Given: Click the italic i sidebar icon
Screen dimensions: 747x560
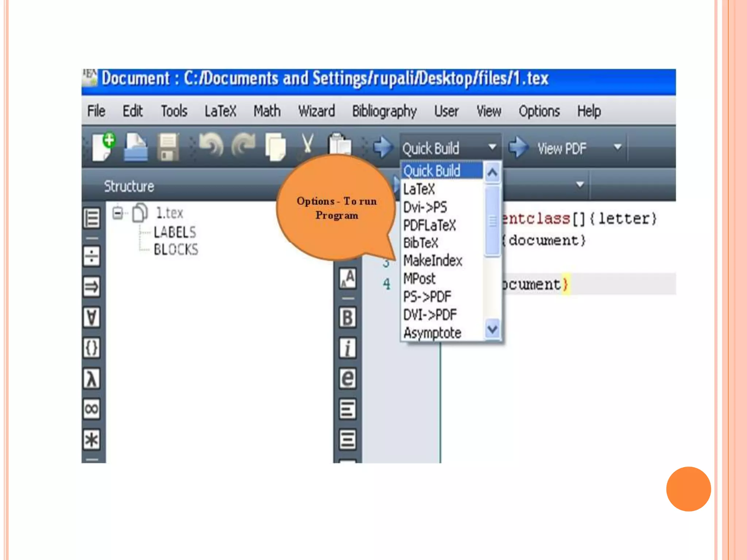Looking at the screenshot, I should [x=347, y=348].
